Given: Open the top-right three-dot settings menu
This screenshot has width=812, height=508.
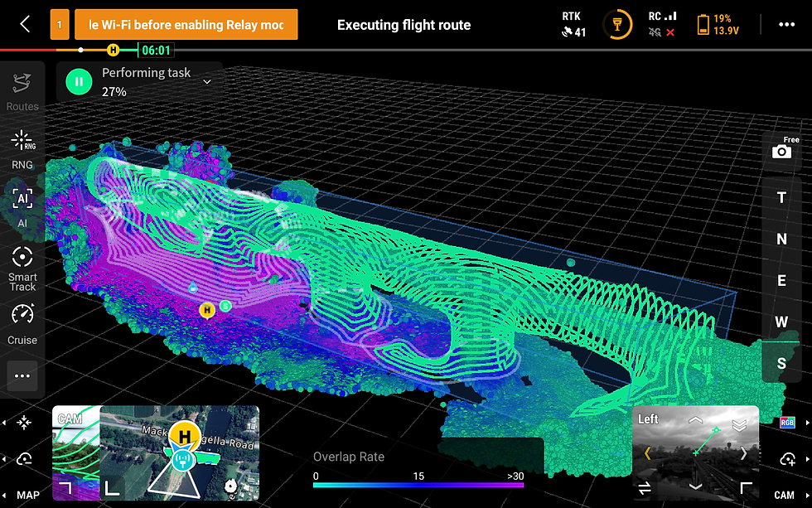Looking at the screenshot, I should (786, 24).
